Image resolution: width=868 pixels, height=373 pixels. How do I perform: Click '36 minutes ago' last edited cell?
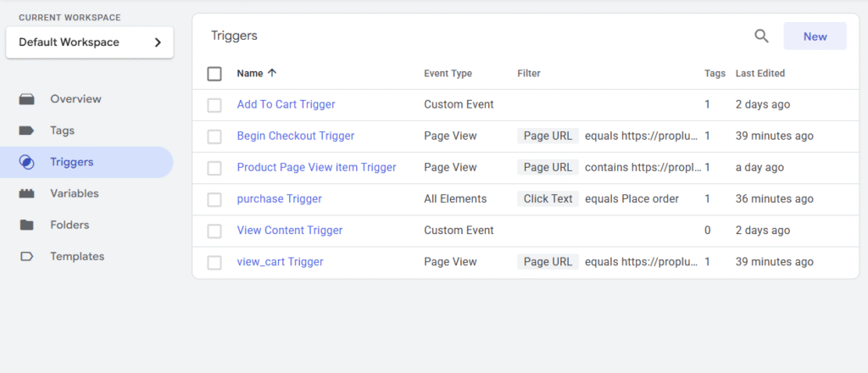point(775,199)
